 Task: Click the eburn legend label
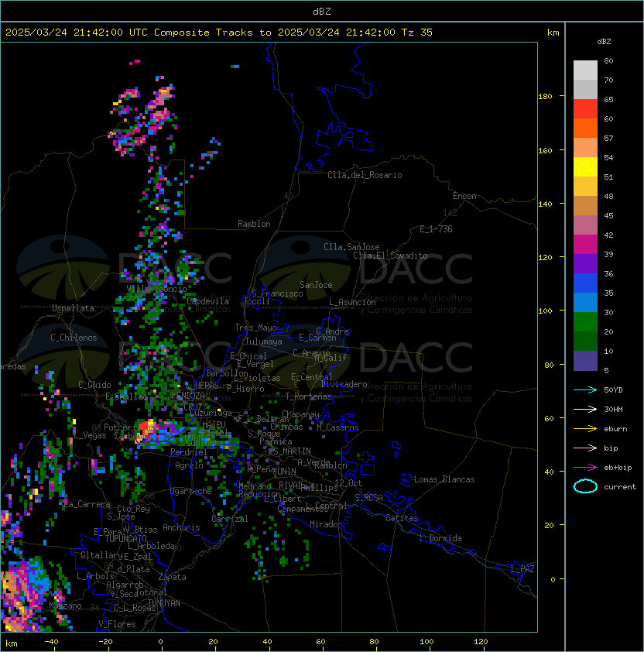coord(615,429)
